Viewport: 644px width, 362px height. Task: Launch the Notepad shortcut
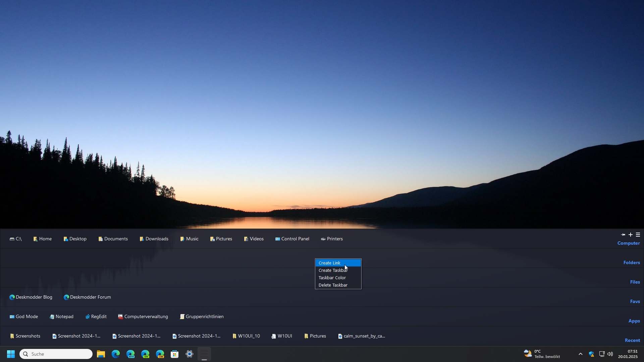(x=61, y=317)
